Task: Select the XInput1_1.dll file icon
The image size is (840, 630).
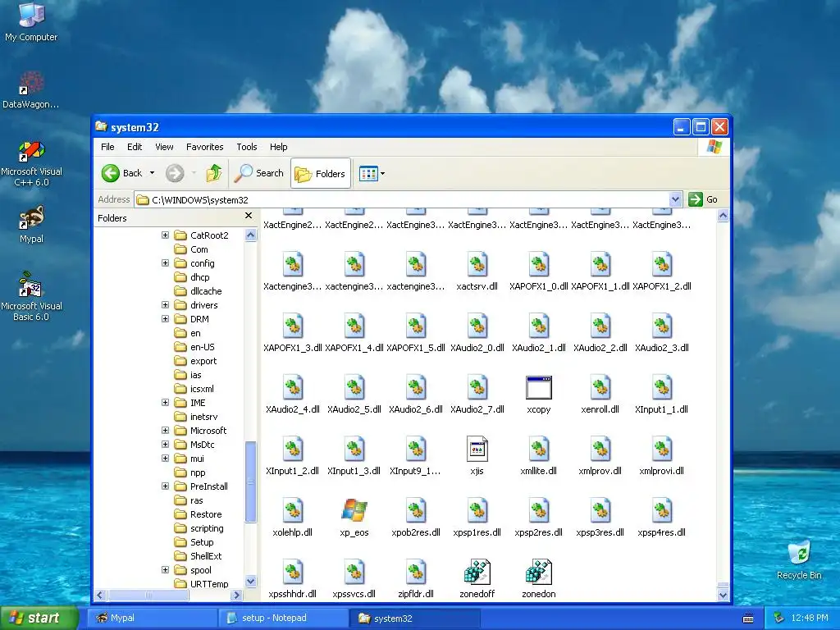Action: point(662,388)
